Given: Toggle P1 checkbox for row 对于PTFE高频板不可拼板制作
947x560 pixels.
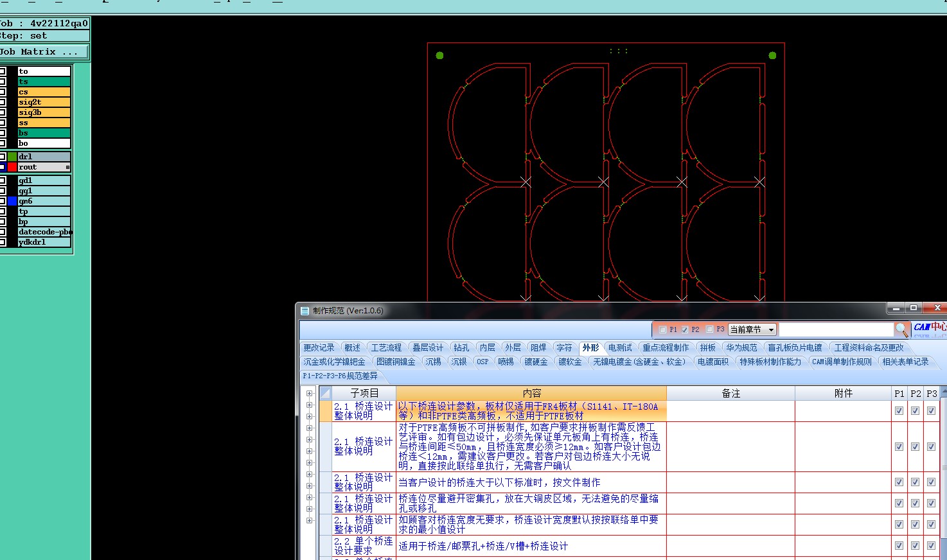Looking at the screenshot, I should [899, 446].
